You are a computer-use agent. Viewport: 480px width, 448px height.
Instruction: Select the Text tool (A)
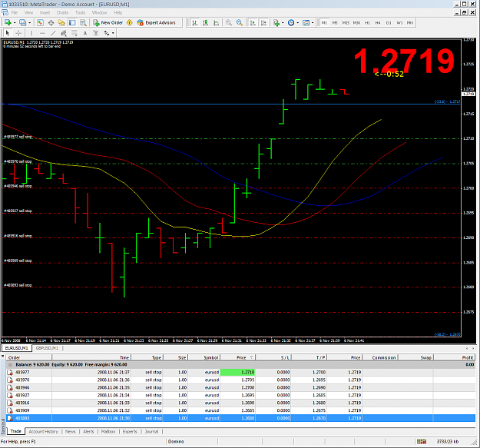[85, 33]
